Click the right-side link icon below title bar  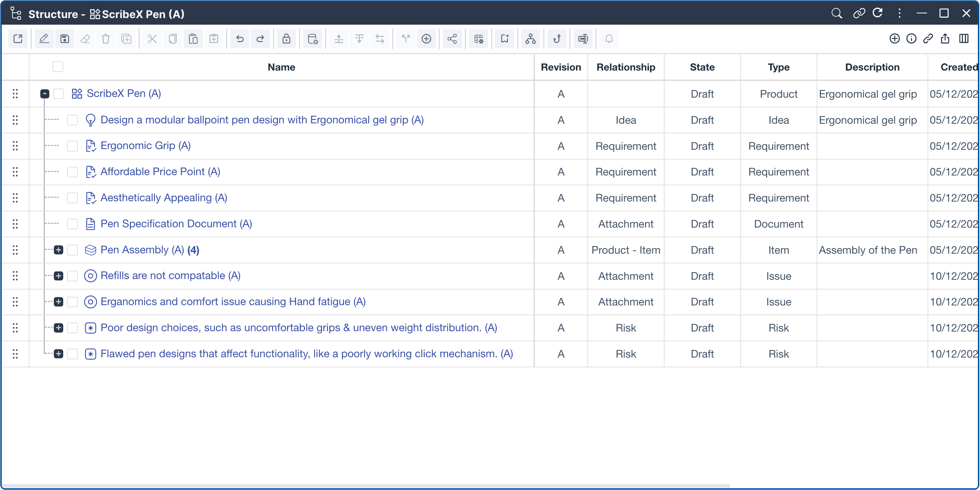[x=928, y=39]
